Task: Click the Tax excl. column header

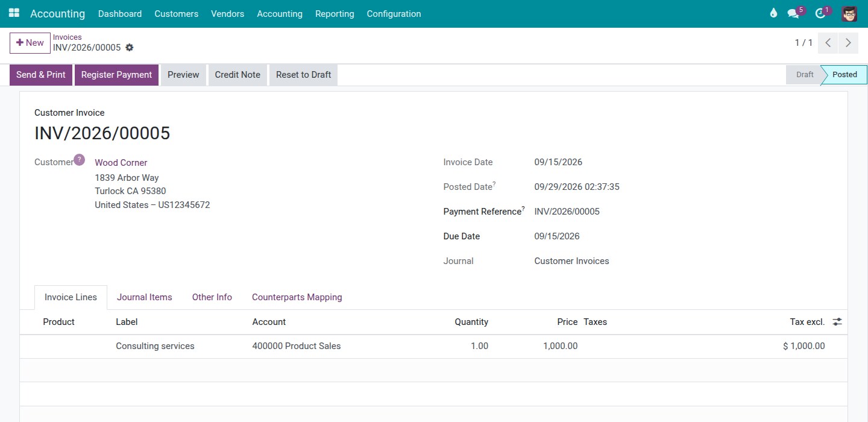Action: (807, 322)
